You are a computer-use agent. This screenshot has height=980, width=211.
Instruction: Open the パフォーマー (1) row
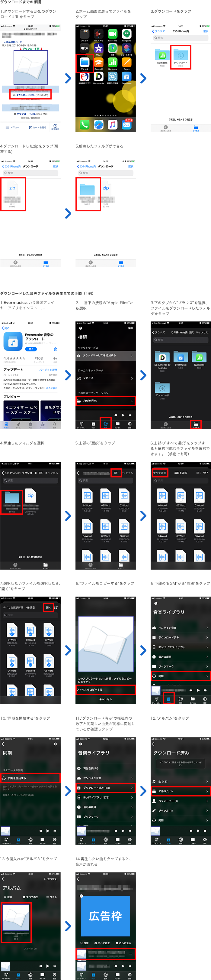pyautogui.click(x=181, y=801)
